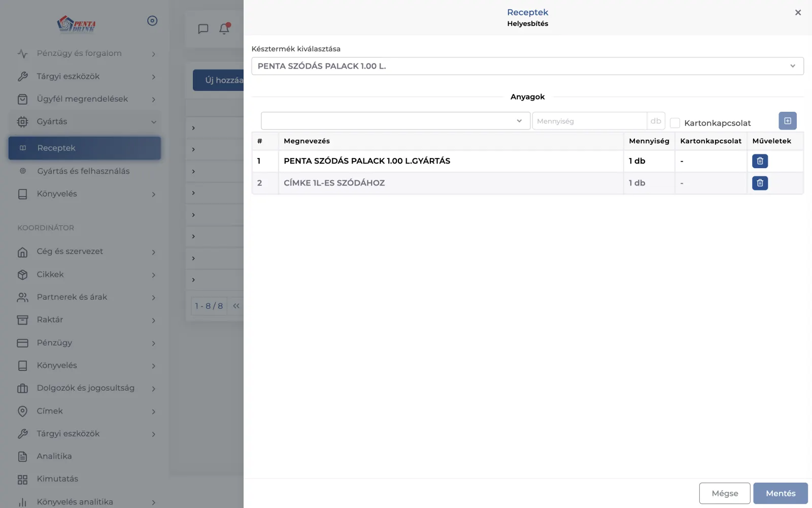Image resolution: width=812 pixels, height=508 pixels.
Task: Toggle the Kartonkapcsolat checkbox
Action: pyautogui.click(x=675, y=123)
